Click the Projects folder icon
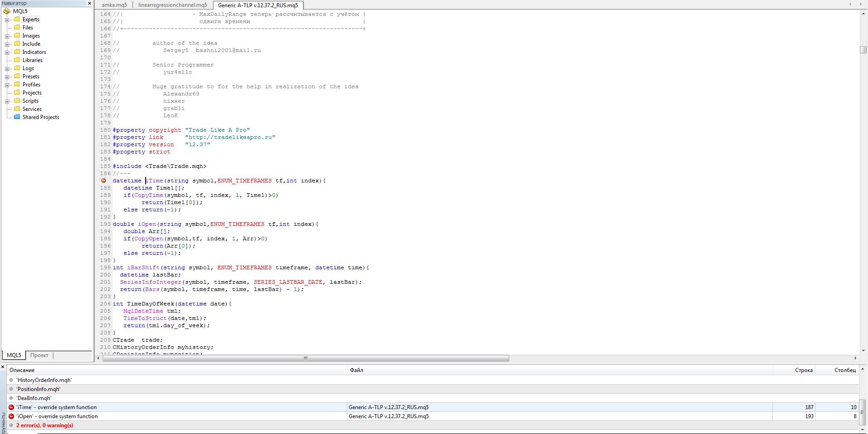The width and height of the screenshot is (868, 434). coord(17,92)
